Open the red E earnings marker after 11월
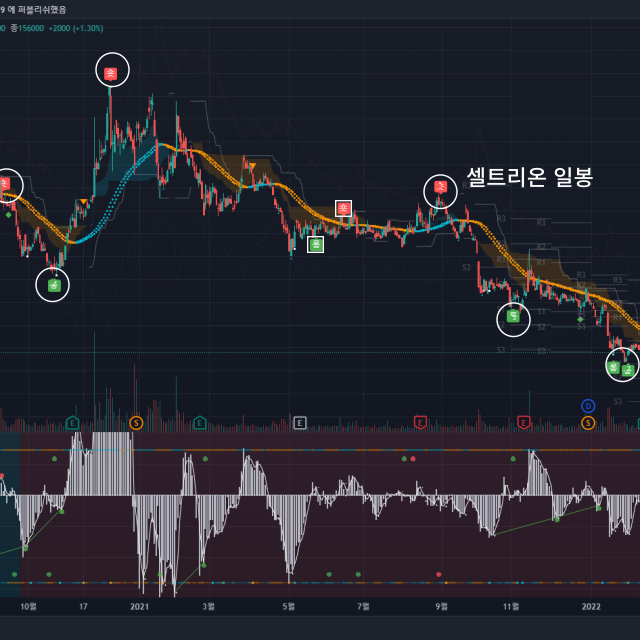Viewport: 640px width, 640px height. pyautogui.click(x=524, y=423)
